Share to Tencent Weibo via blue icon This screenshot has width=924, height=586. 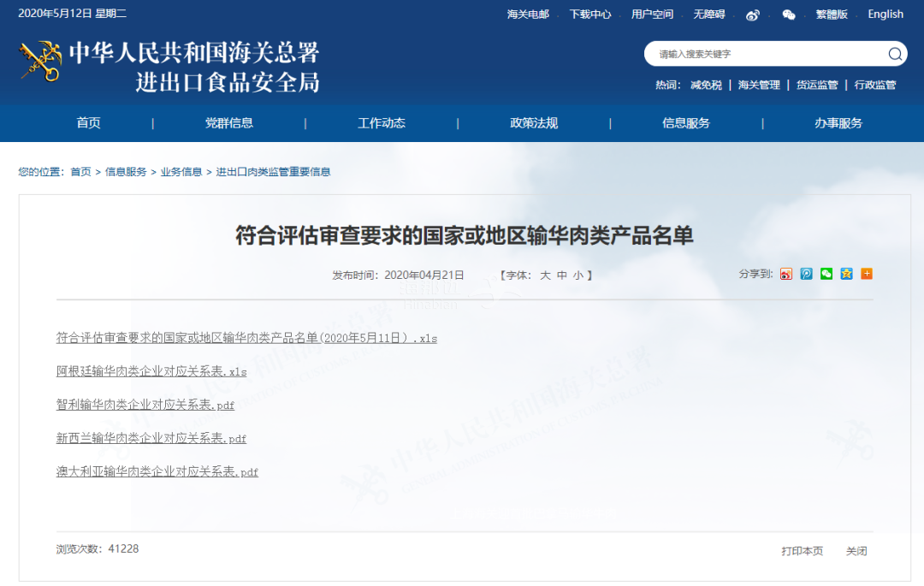pos(806,275)
